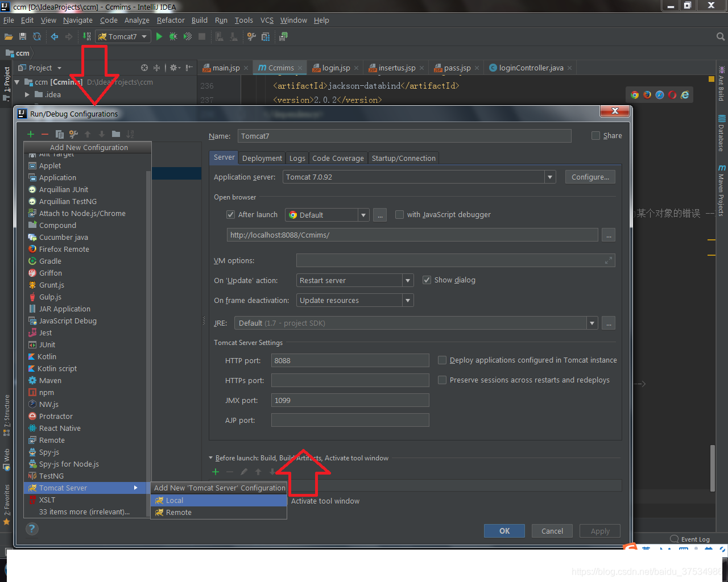Collapse the ccm project root node

coord(17,82)
